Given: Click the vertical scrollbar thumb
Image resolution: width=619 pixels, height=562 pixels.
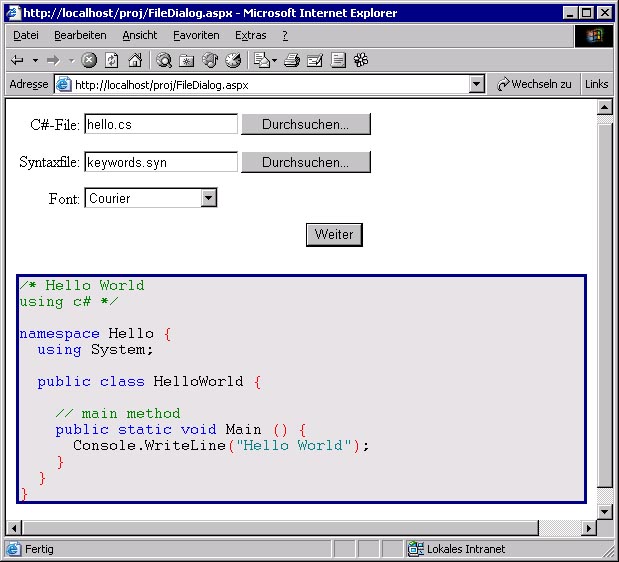Looking at the screenshot, I should [605, 304].
